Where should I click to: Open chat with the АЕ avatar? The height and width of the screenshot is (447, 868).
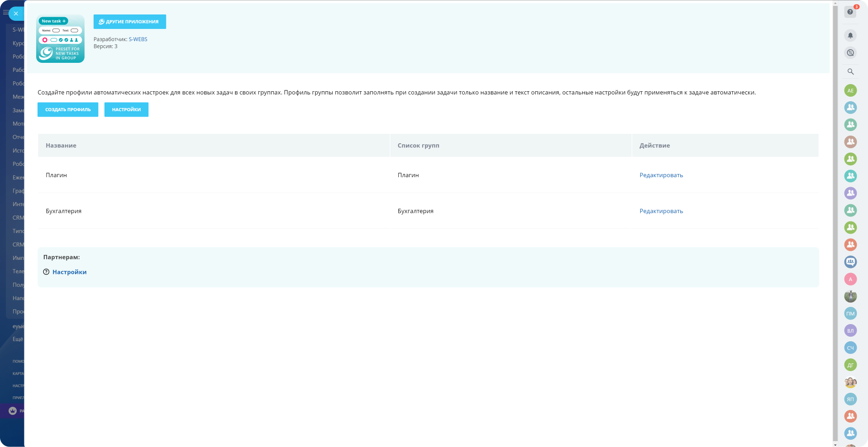(850, 90)
